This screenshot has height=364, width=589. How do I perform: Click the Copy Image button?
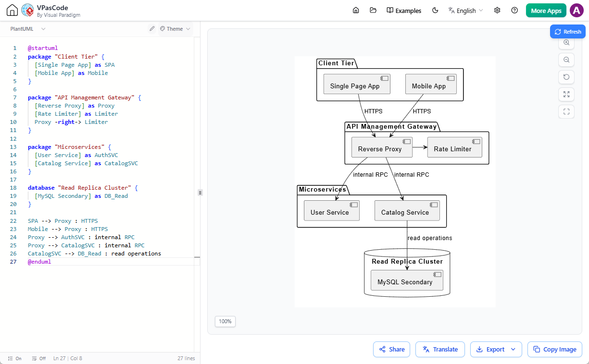(x=555, y=349)
